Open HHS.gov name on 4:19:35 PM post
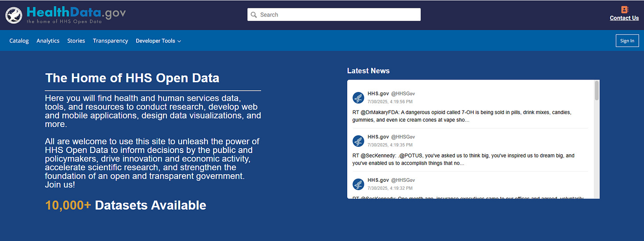Image resolution: width=644 pixels, height=241 pixels. pos(378,137)
